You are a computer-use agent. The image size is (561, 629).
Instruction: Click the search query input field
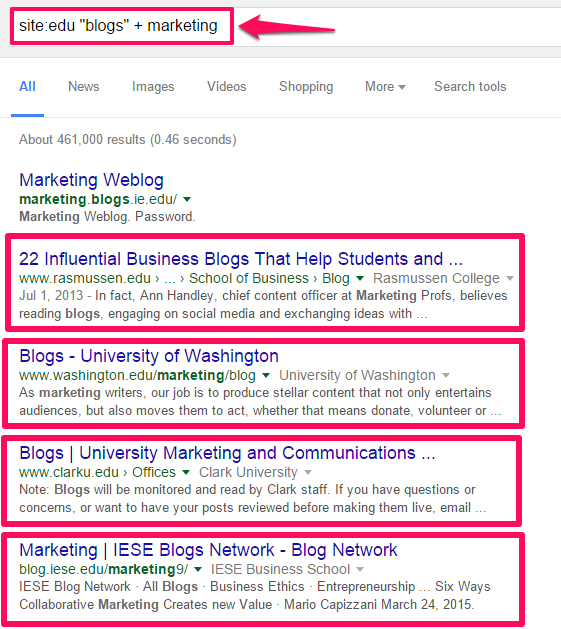pos(285,26)
